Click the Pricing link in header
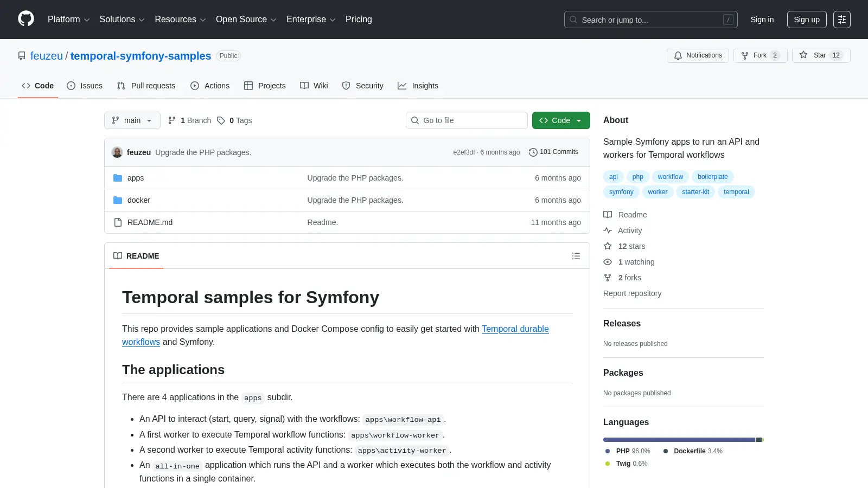This screenshot has width=868, height=488. coord(359,20)
